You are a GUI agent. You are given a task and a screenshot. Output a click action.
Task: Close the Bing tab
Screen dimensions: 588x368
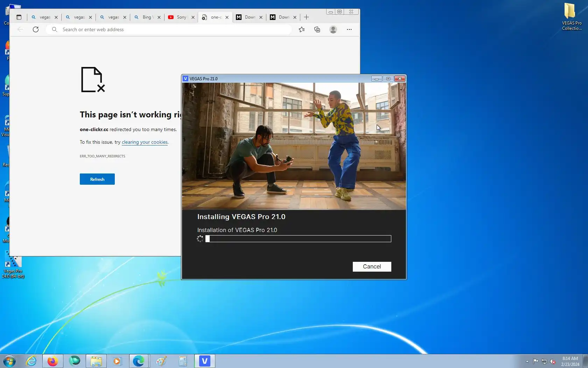pyautogui.click(x=159, y=17)
